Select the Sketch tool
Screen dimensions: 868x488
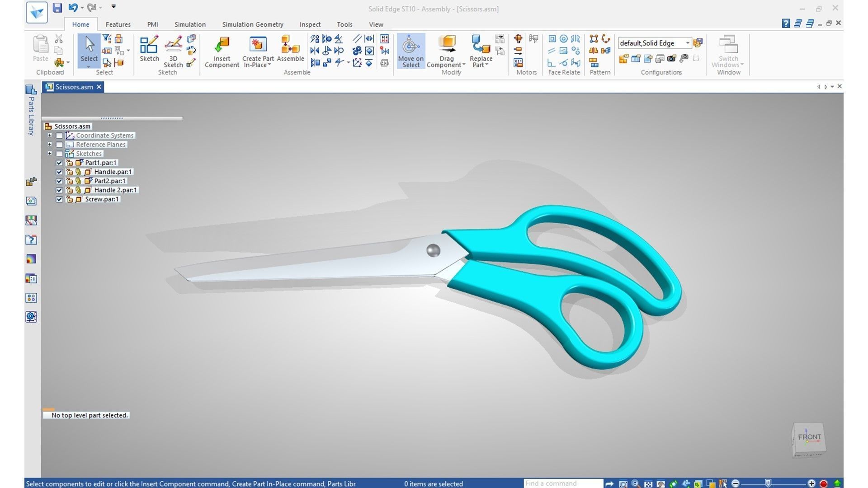tap(149, 45)
